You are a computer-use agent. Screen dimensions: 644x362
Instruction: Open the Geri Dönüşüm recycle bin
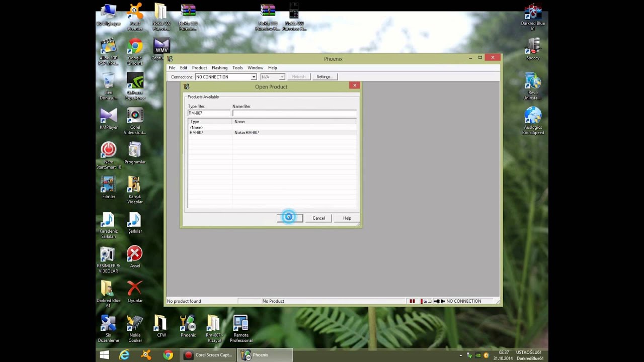108,86
